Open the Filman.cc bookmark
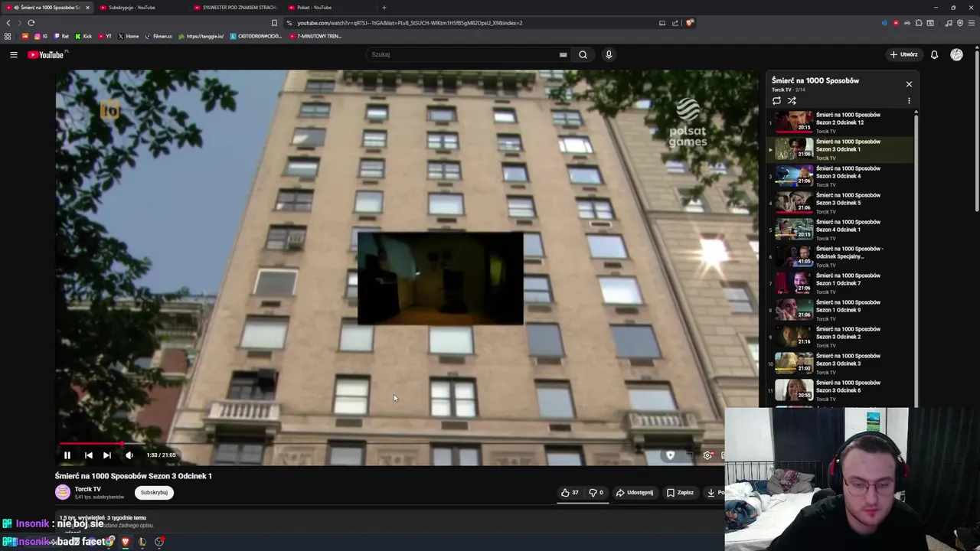This screenshot has width=980, height=551. click(159, 36)
